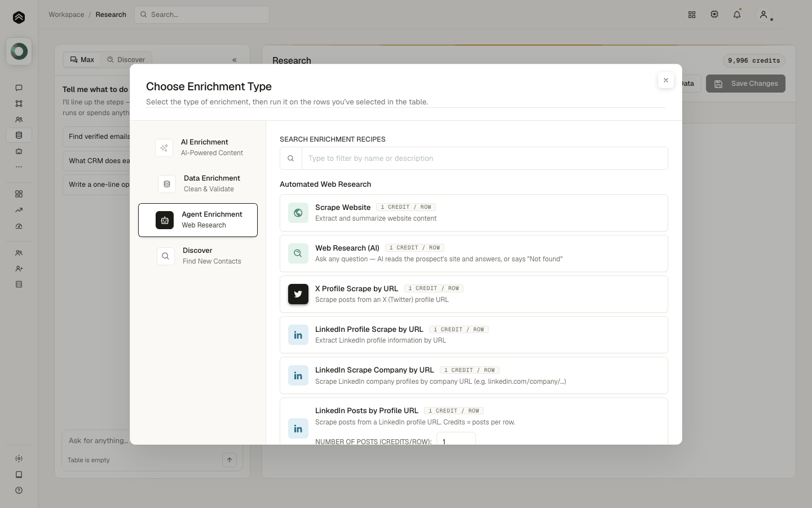Select the LinkedIn Posts by Profile URL recipe
The width and height of the screenshot is (812, 508).
474,421
